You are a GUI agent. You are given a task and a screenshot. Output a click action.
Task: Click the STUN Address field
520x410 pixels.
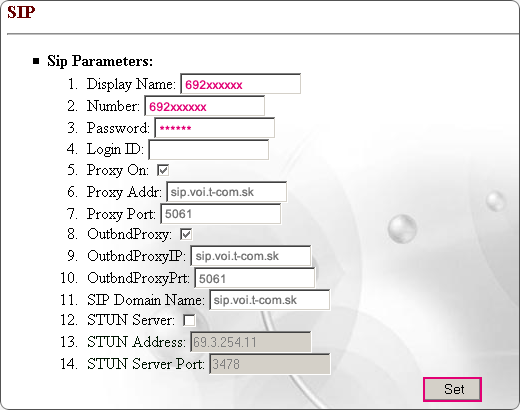coord(251,342)
